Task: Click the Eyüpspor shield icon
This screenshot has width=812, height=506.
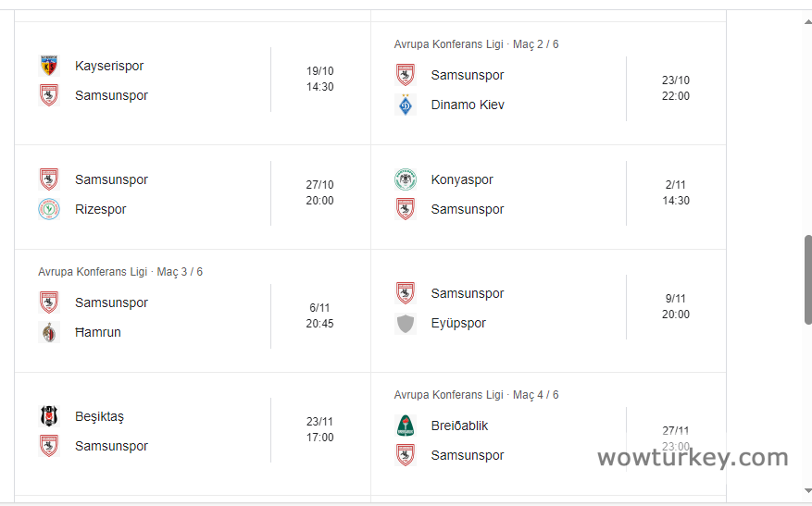Action: coord(405,323)
